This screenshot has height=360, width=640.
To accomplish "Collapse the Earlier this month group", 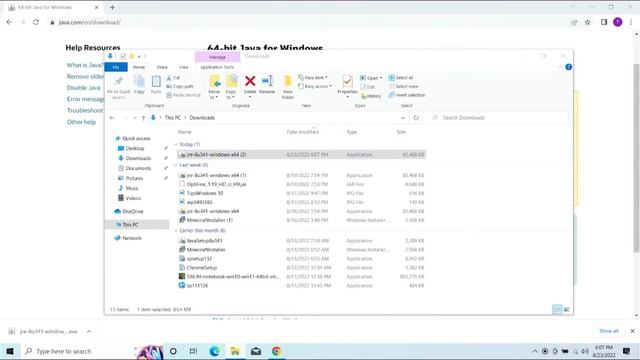I will click(176, 231).
